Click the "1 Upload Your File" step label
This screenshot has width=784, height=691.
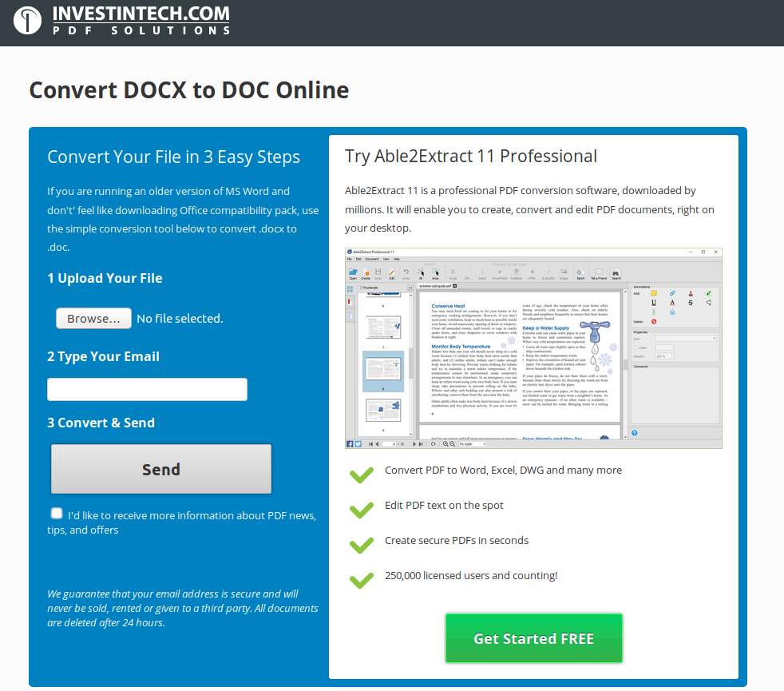pos(105,278)
